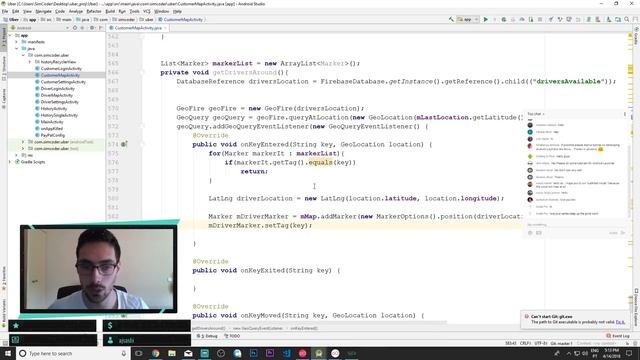Open the TODO tool window button
The height and width of the screenshot is (360, 640).
tap(232, 336)
